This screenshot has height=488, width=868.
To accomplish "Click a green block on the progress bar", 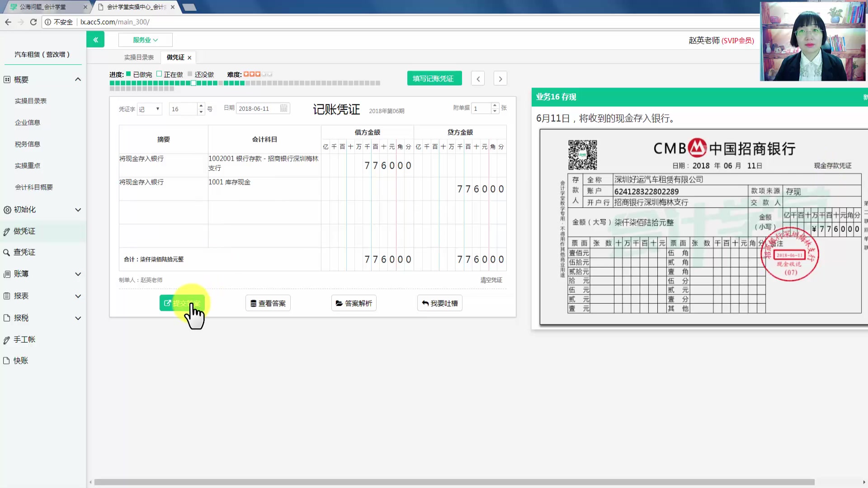I will (113, 83).
